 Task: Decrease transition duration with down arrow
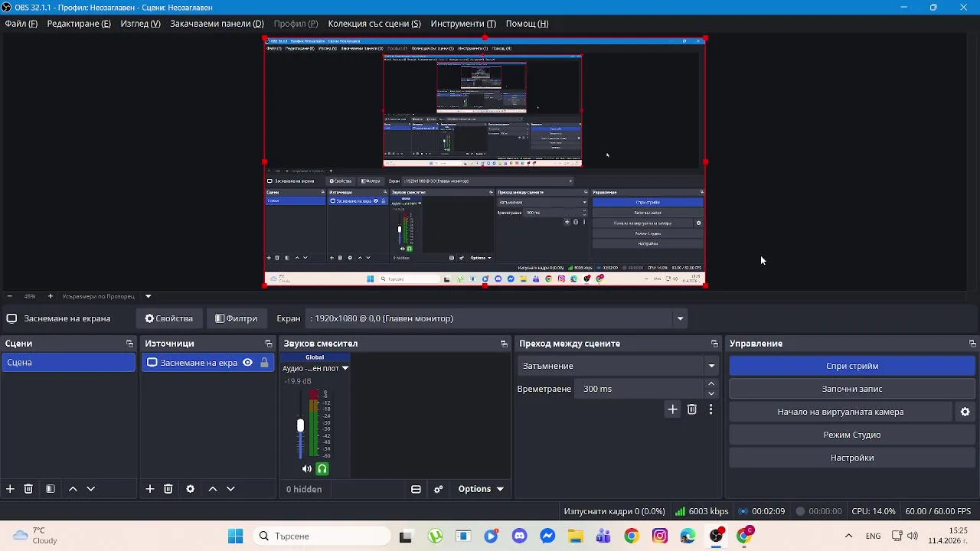711,393
